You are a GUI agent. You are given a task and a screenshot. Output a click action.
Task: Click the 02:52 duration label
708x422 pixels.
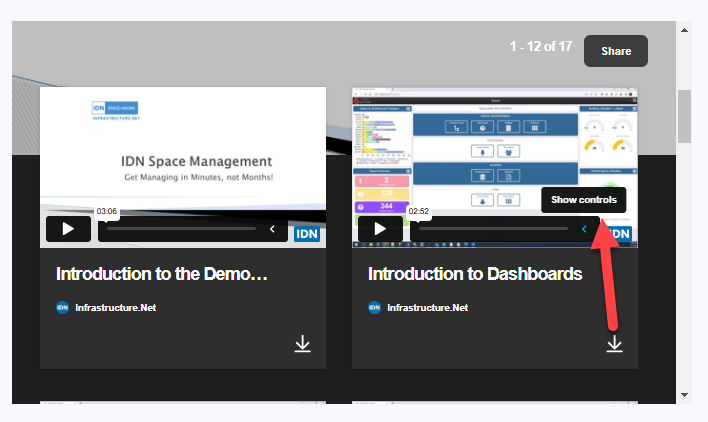click(x=419, y=211)
